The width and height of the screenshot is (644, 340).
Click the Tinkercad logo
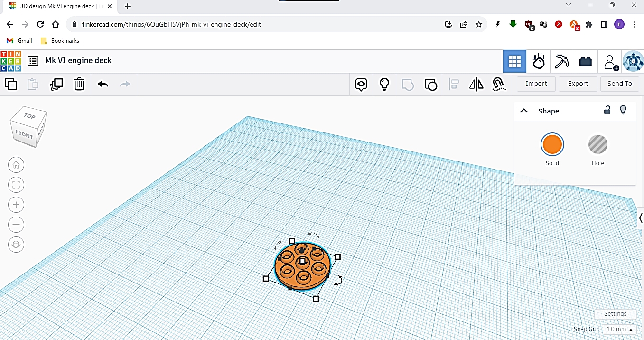(x=11, y=61)
